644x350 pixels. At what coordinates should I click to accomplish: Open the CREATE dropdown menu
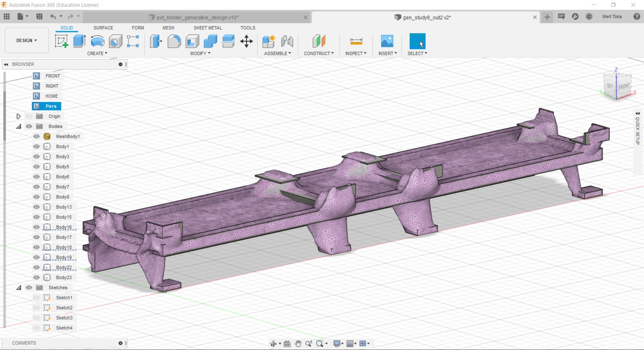point(97,53)
